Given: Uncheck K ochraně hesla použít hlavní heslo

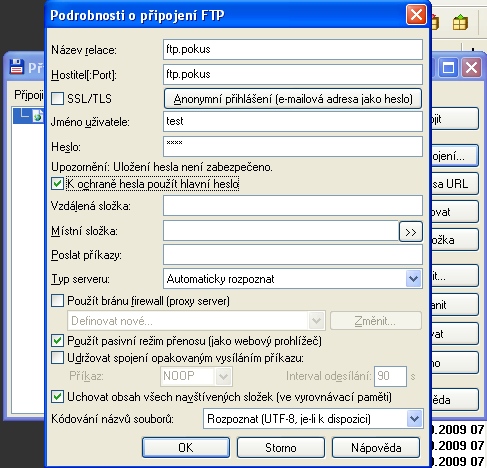Looking at the screenshot, I should pyautogui.click(x=57, y=184).
